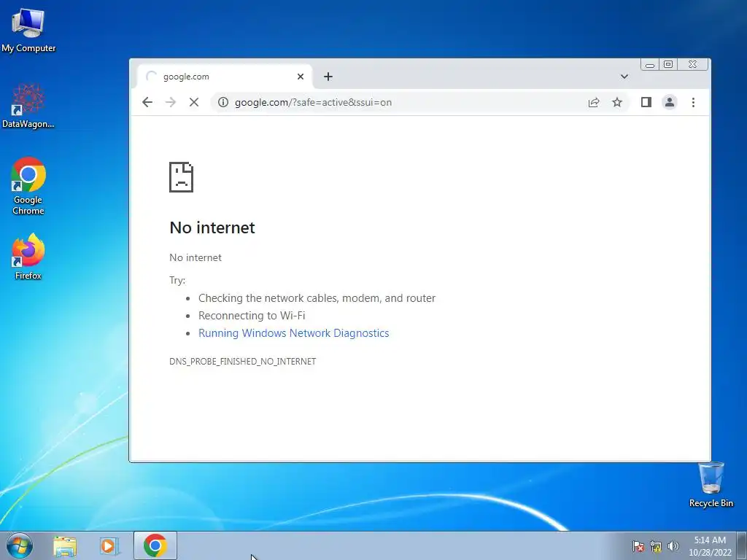This screenshot has height=560, width=747.
Task: Select the DNS_PROBE_FINISHED_NO_INTERNET error code
Action: click(x=242, y=362)
